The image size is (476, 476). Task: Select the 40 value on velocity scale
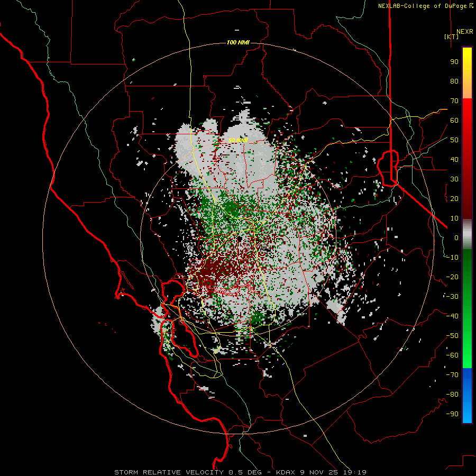454,160
